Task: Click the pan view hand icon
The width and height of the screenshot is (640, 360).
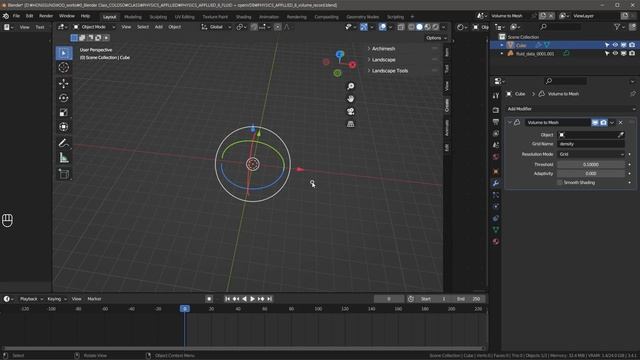Action: coord(351,99)
